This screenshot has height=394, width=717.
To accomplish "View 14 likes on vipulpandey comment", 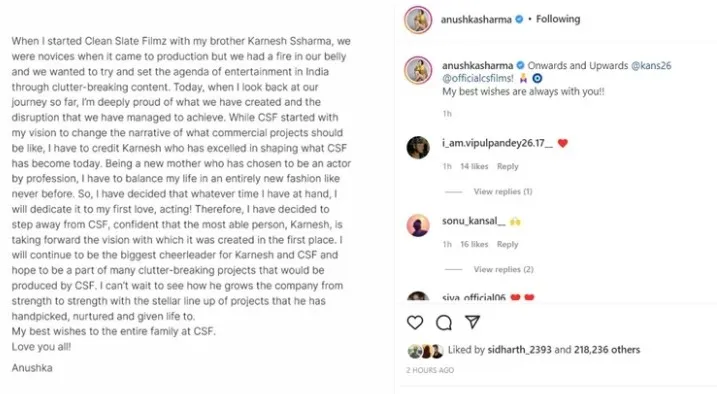I will [474, 166].
